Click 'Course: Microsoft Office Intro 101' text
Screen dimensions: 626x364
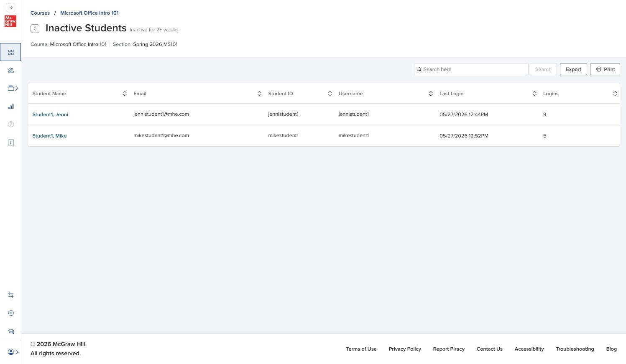[x=69, y=44]
